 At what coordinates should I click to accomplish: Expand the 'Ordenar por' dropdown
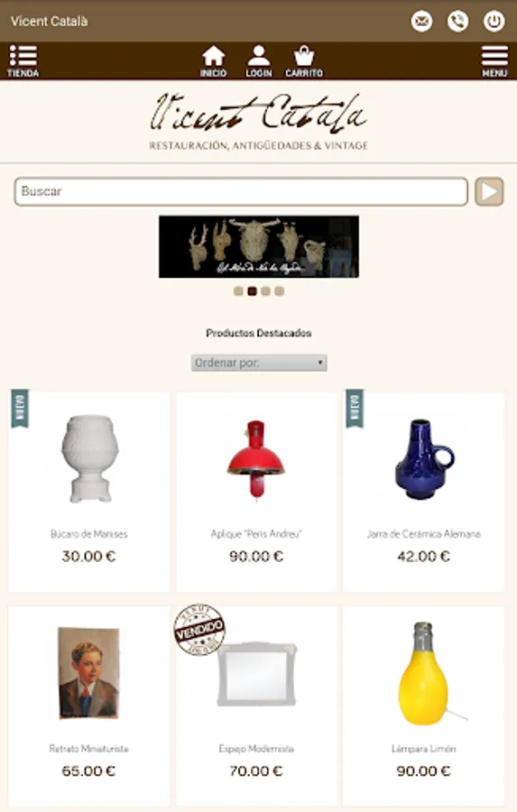click(x=259, y=363)
